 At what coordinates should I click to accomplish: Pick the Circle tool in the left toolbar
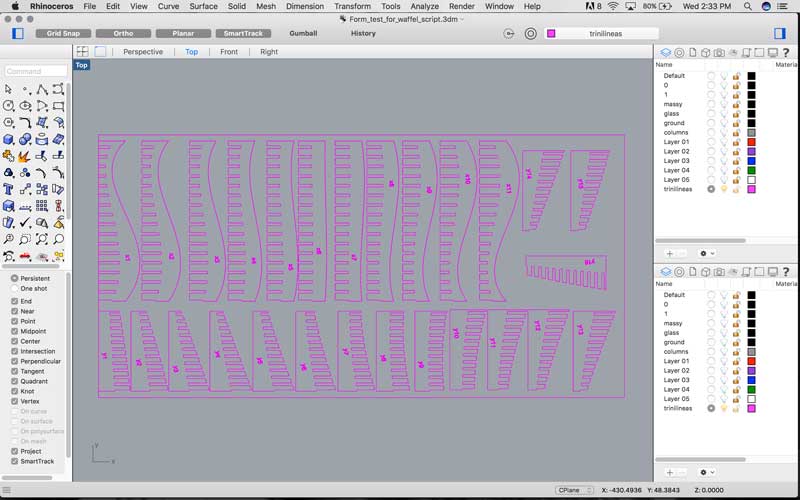coord(8,106)
